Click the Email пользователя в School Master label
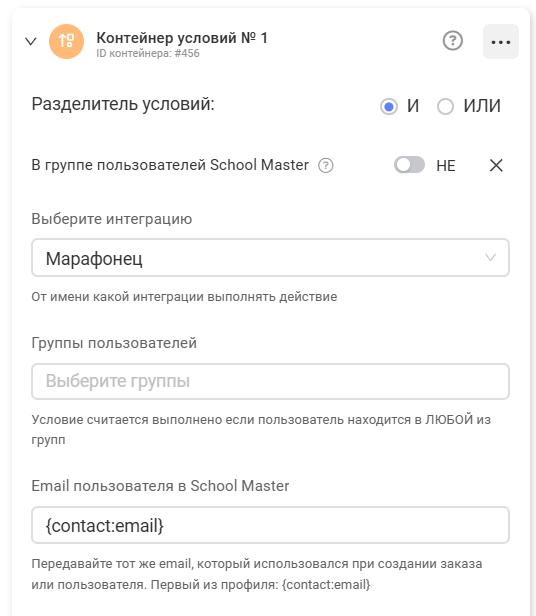 (x=160, y=486)
